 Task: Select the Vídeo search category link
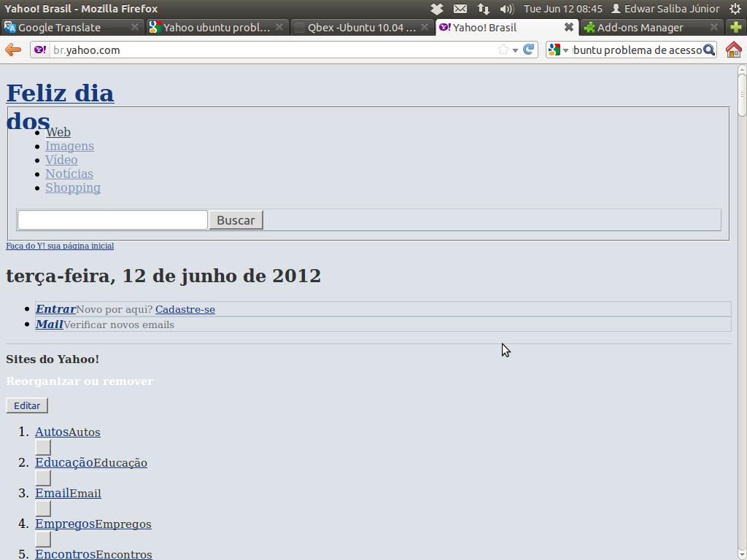pyautogui.click(x=61, y=160)
